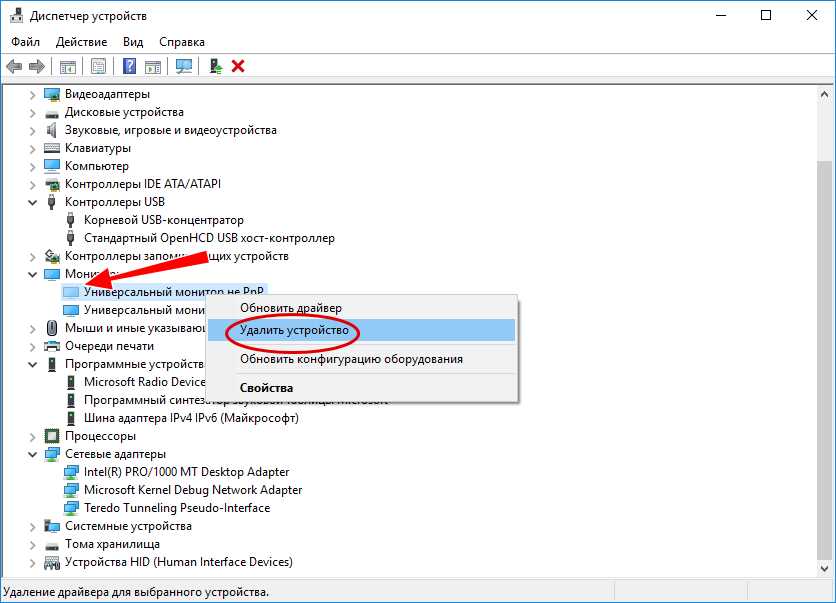Image resolution: width=836 pixels, height=603 pixels.
Task: Click the scrollbar down arrow
Action: [x=824, y=568]
